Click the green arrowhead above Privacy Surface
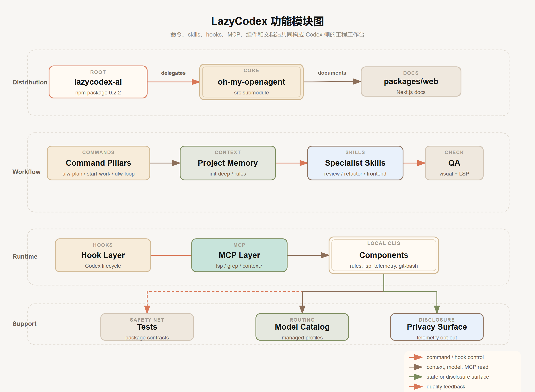535x392 pixels. pyautogui.click(x=437, y=309)
